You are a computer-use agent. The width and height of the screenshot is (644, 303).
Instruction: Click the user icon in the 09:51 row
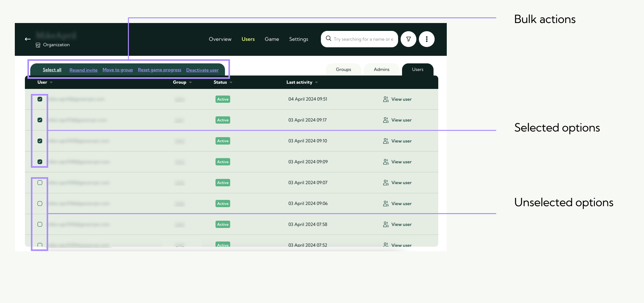tap(386, 99)
